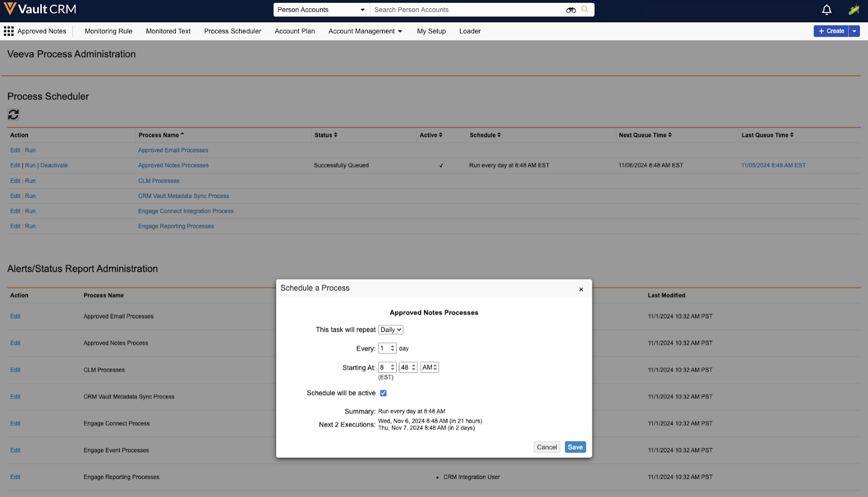Screen dimensions: 868x497
Task: Click the refresh icon under Process Scheduler
Action: 14,115
